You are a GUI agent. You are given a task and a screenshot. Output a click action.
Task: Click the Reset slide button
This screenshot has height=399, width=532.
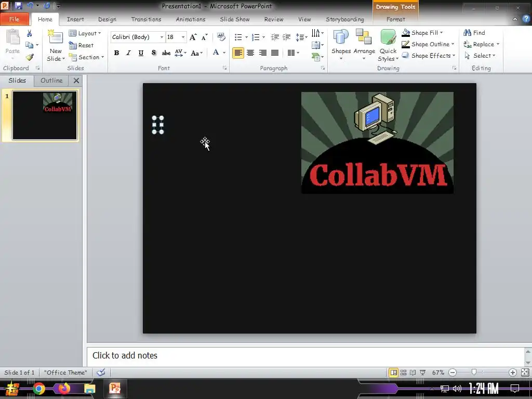coord(81,45)
